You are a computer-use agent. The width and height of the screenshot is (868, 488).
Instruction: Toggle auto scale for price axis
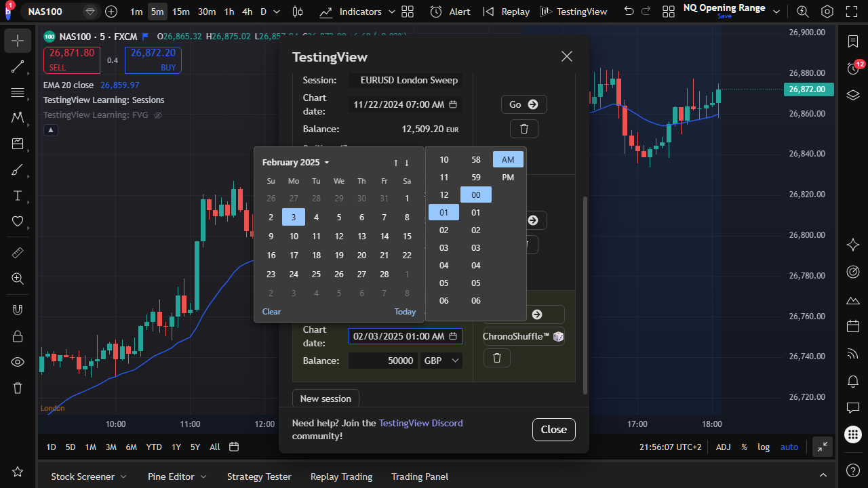click(789, 447)
